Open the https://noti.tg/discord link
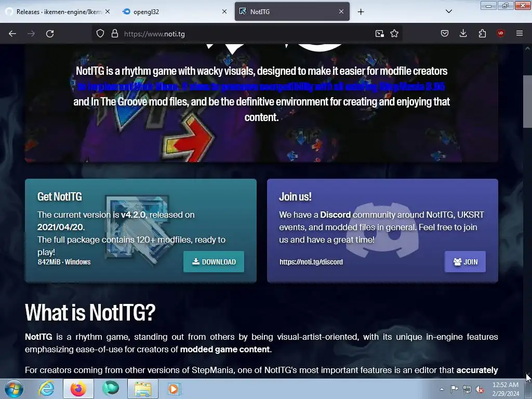The width and height of the screenshot is (532, 399). tap(311, 262)
